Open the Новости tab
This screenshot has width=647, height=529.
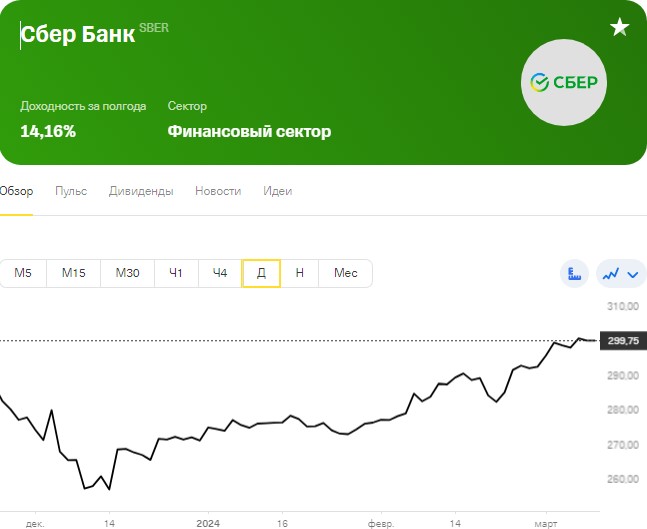pyautogui.click(x=218, y=191)
